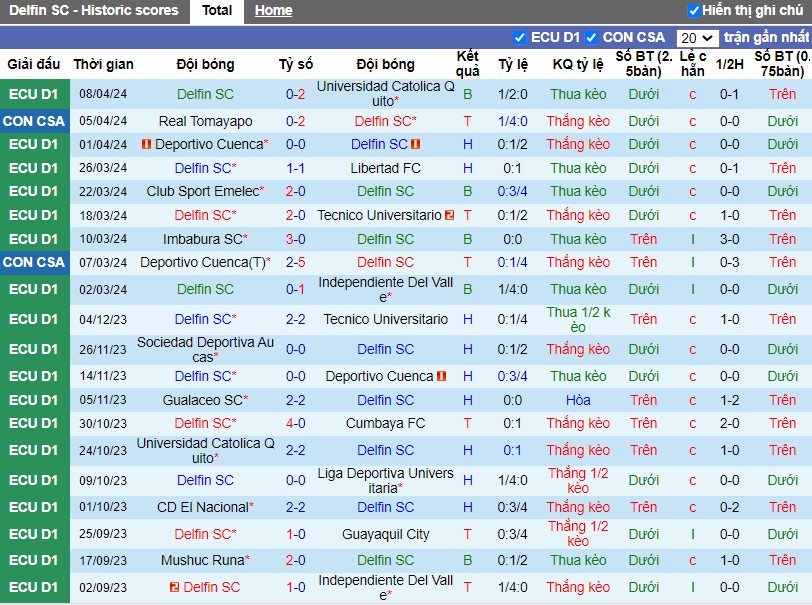Open the Mushuc Runa team link
812x605 pixels.
[x=202, y=560]
